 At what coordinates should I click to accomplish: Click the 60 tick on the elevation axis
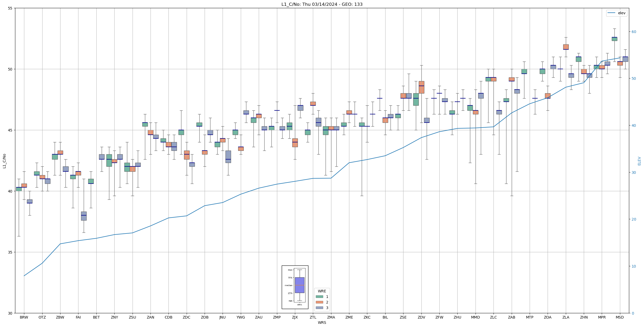(633, 32)
